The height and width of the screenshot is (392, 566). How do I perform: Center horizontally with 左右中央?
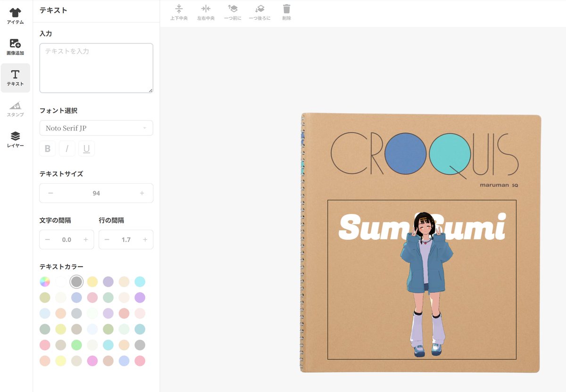click(206, 13)
